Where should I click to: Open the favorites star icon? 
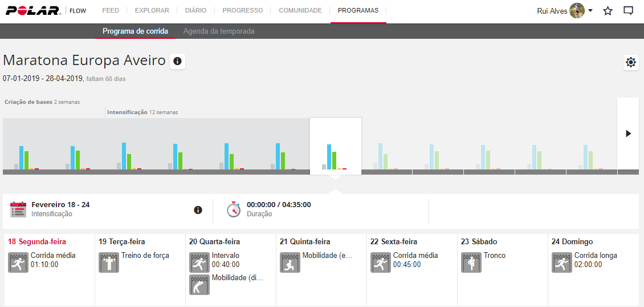(x=608, y=11)
